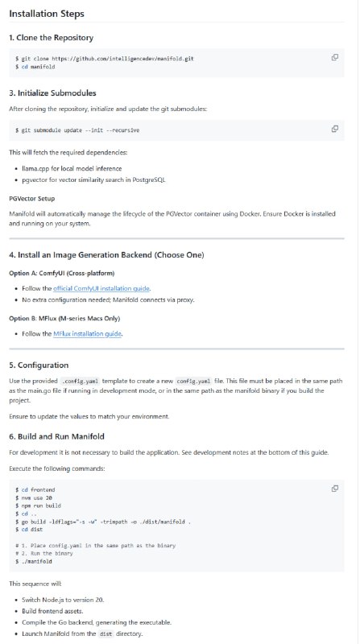Click the 'cd manifold' command line
This screenshot has width=360, height=644.
point(35,67)
